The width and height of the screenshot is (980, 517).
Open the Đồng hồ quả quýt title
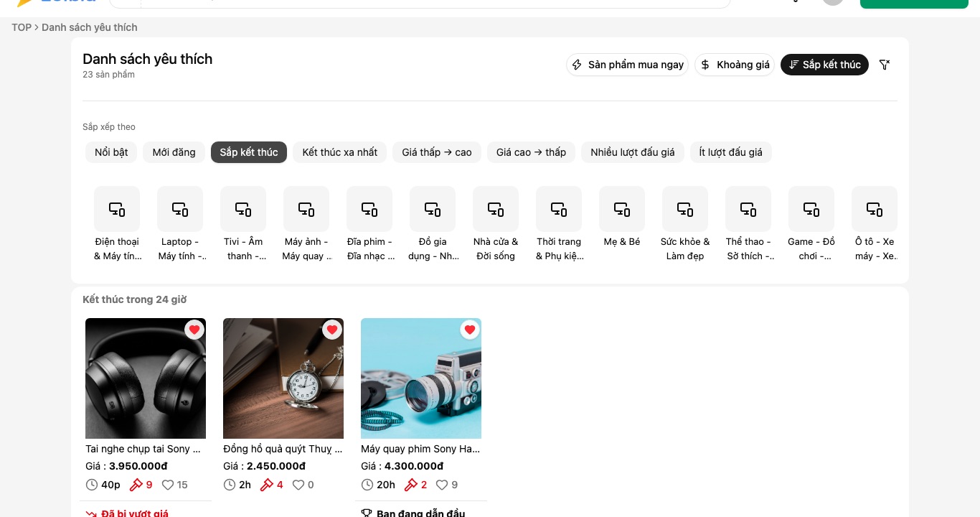point(283,449)
